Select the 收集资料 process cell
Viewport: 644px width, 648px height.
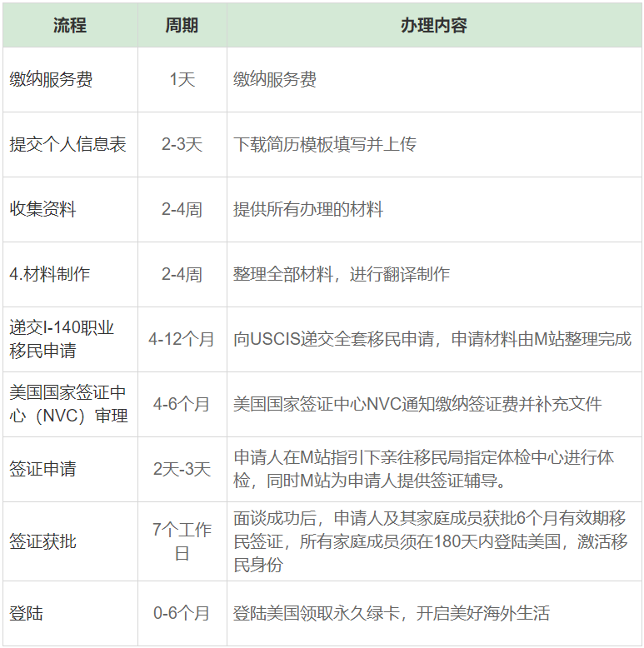click(43, 209)
